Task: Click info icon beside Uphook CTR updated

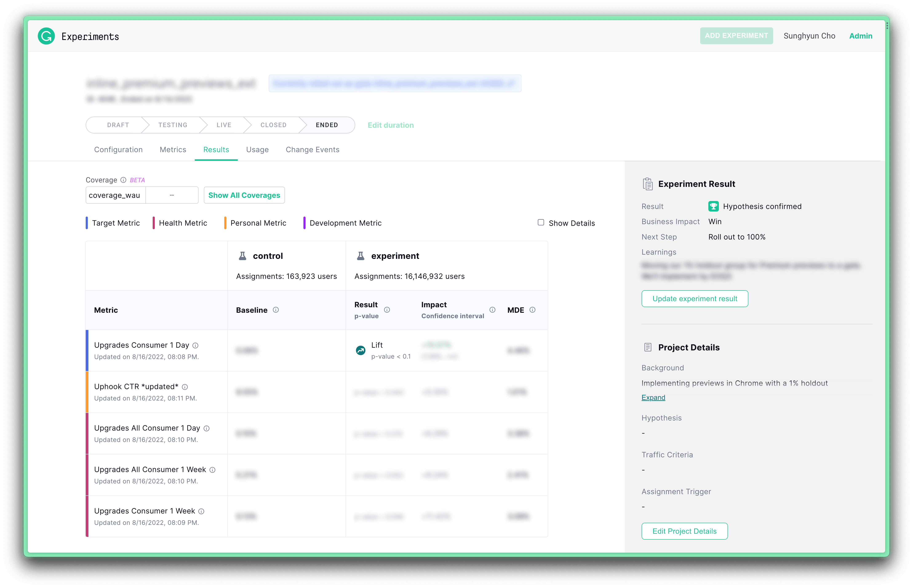Action: pyautogui.click(x=185, y=387)
